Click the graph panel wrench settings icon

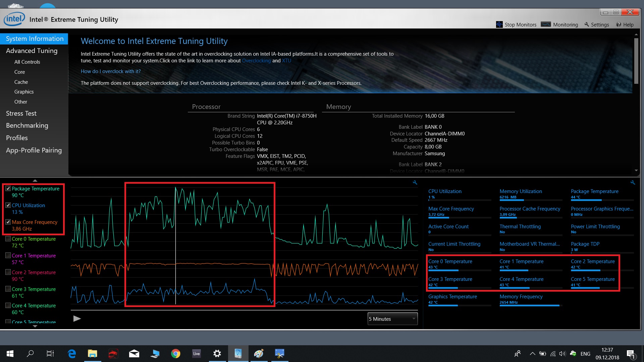pos(415,183)
